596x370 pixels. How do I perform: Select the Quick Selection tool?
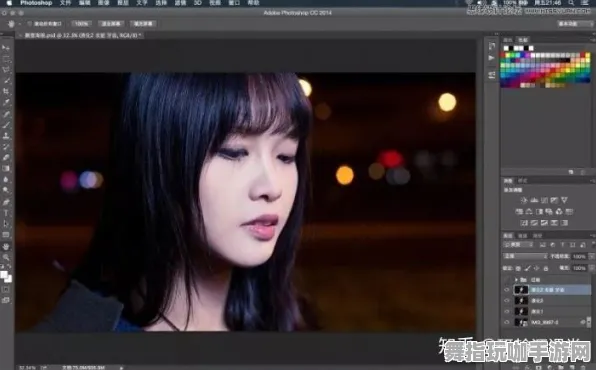pyautogui.click(x=6, y=81)
